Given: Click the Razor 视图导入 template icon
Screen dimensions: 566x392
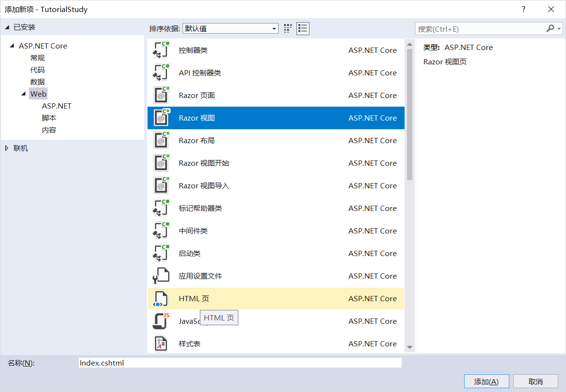Looking at the screenshot, I should pos(161,185).
